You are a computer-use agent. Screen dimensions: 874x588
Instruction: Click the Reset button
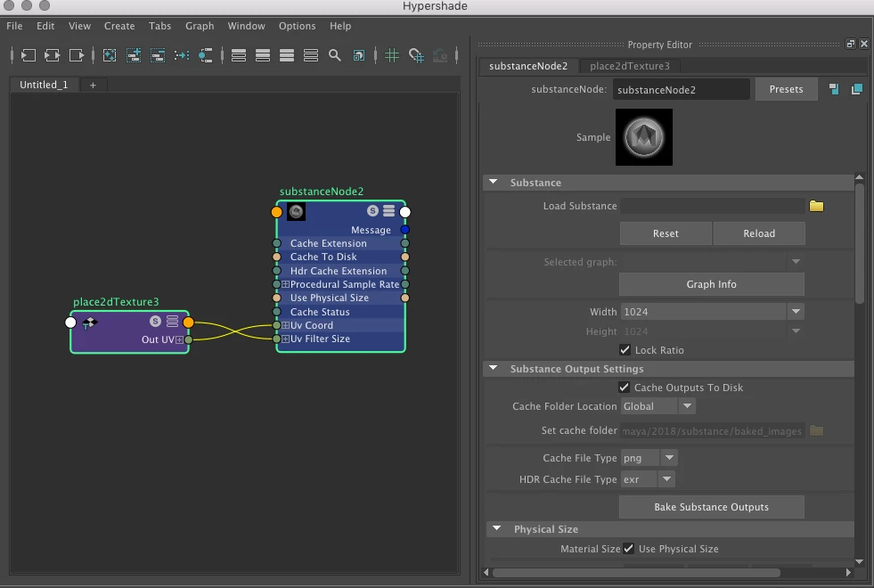pyautogui.click(x=666, y=233)
